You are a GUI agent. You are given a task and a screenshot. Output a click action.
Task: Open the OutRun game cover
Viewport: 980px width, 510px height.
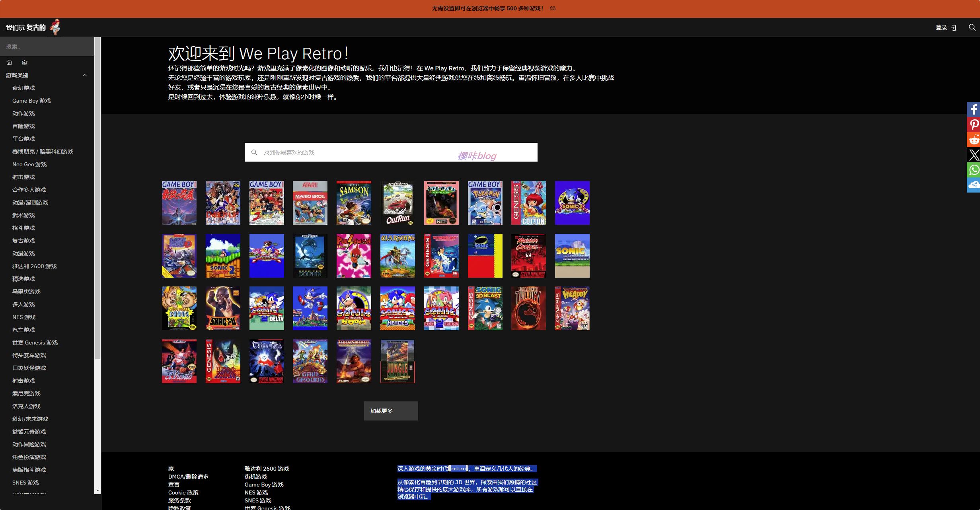[x=397, y=203]
